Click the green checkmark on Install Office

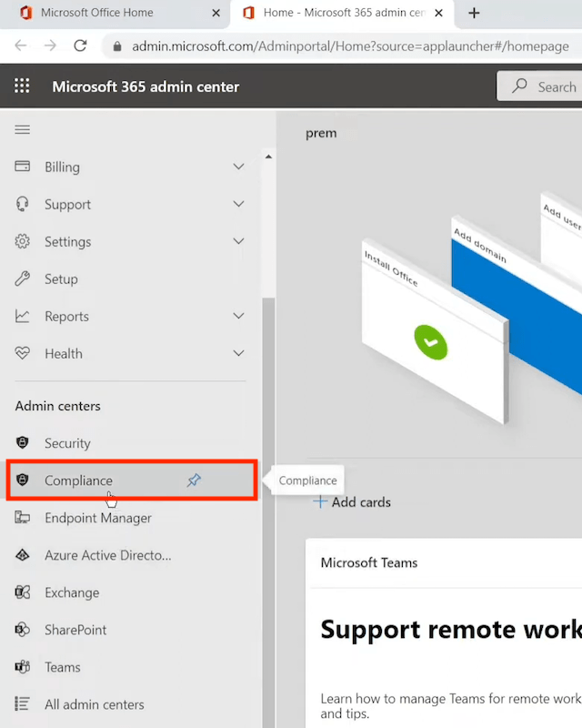(x=431, y=342)
